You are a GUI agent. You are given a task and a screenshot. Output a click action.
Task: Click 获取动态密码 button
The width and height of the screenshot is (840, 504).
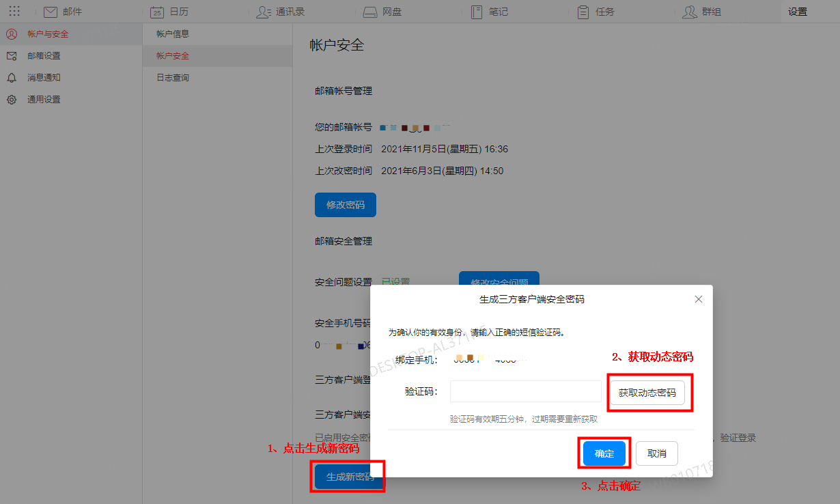647,393
